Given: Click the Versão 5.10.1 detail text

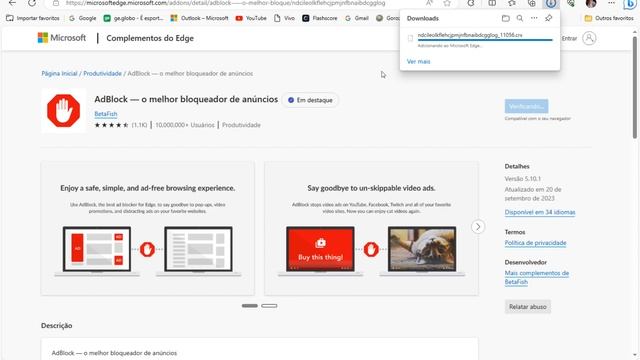Looking at the screenshot, I should tap(522, 179).
